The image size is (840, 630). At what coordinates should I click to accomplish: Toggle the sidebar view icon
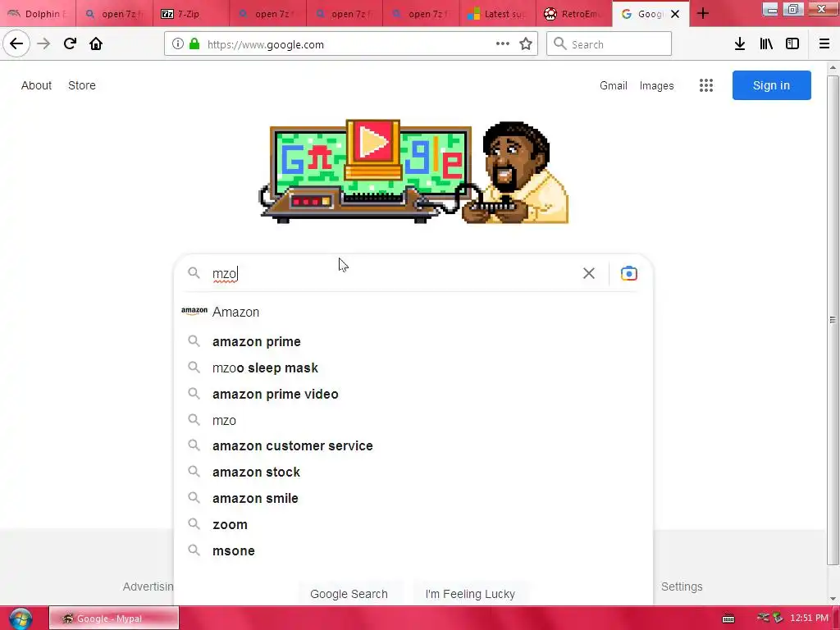pos(792,44)
